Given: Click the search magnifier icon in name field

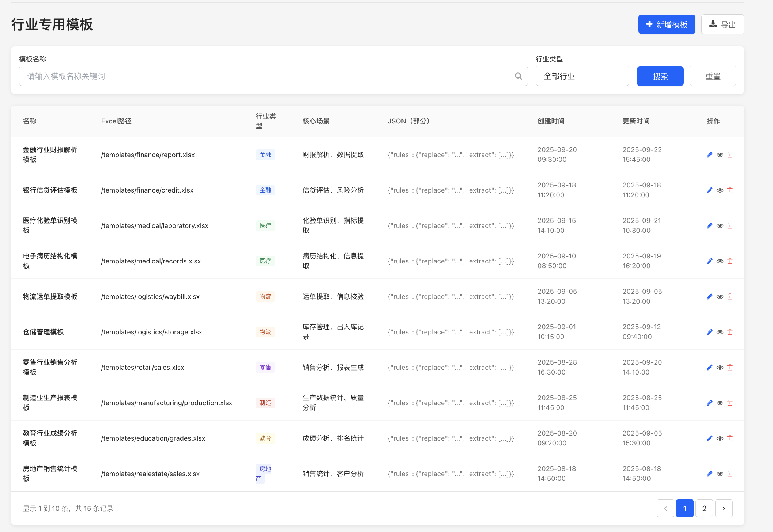Looking at the screenshot, I should coord(518,76).
